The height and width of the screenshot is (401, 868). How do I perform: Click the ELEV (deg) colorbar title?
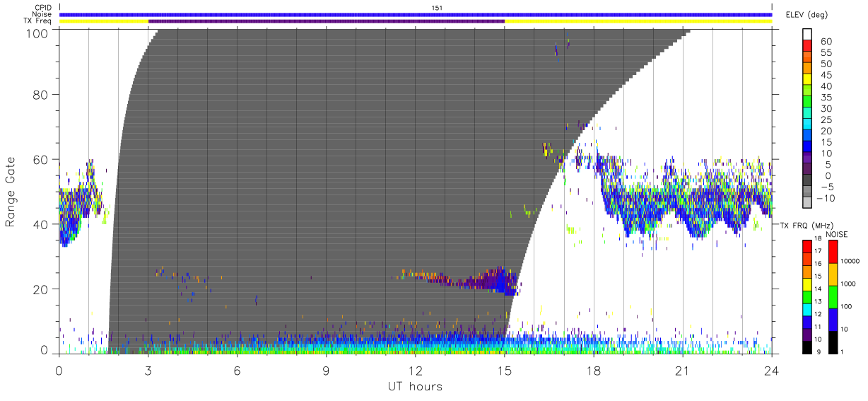point(807,15)
